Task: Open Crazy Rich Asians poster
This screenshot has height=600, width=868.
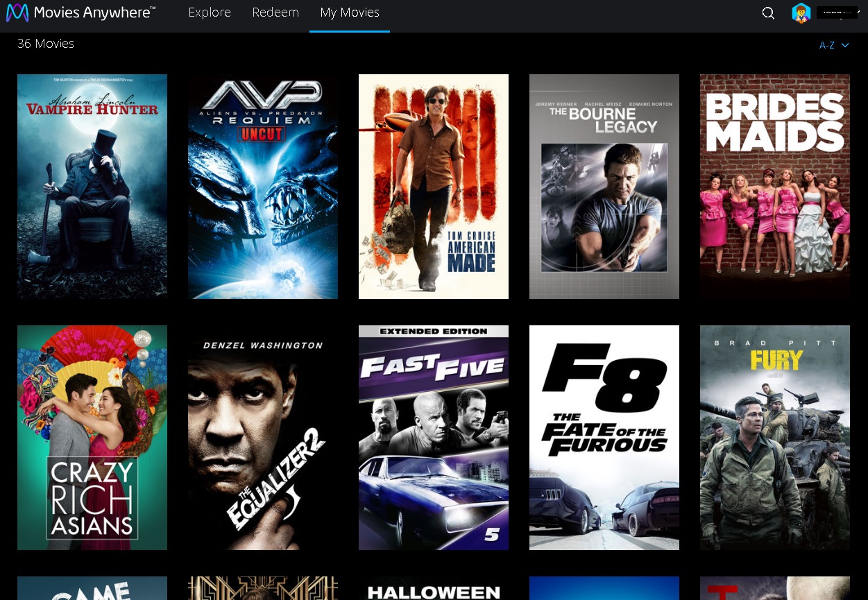Action: (92, 438)
